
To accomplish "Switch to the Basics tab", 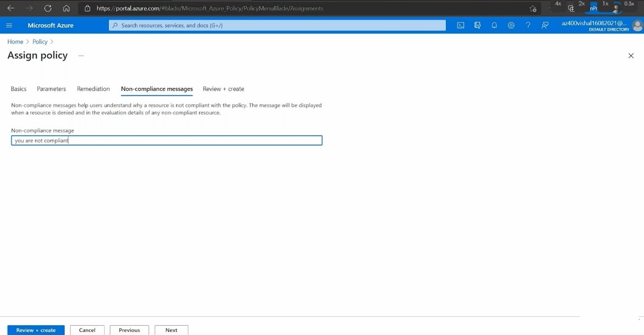I will (19, 89).
